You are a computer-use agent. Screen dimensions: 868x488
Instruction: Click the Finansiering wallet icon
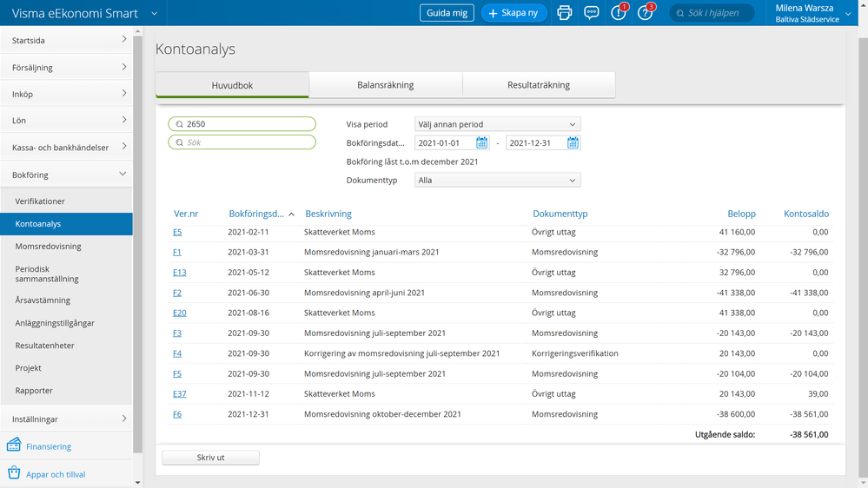pos(14,445)
